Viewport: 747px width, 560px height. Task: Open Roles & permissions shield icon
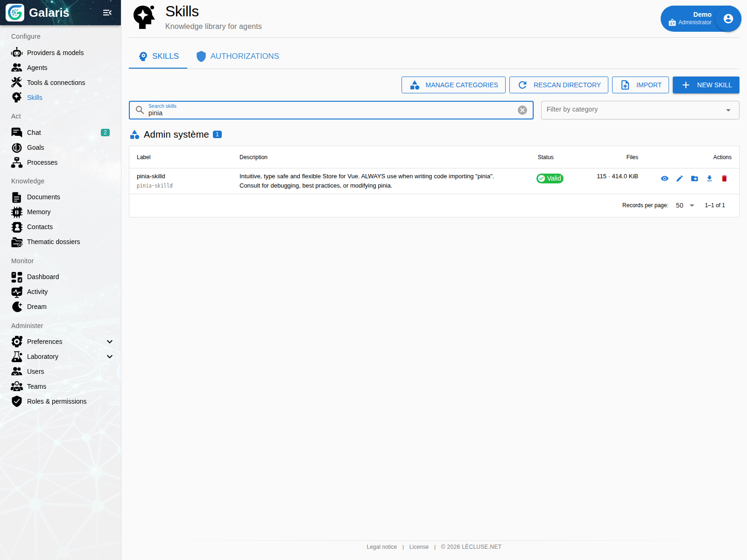click(x=17, y=401)
